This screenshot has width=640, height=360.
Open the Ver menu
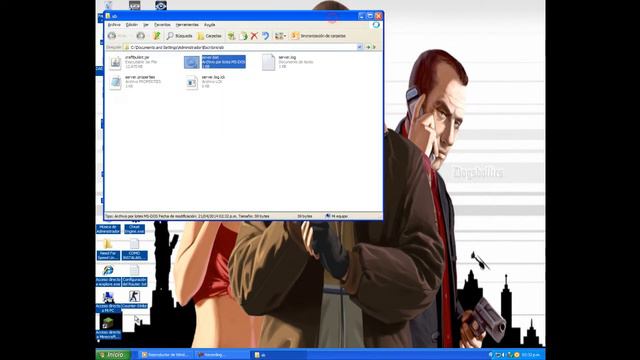[x=146, y=25]
